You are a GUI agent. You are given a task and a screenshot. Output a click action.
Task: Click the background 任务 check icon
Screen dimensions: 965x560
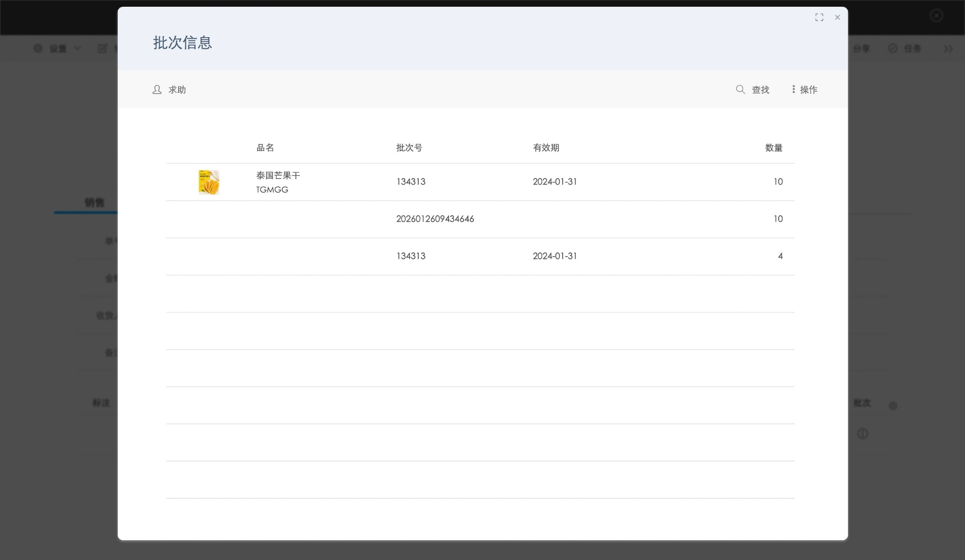(x=893, y=49)
